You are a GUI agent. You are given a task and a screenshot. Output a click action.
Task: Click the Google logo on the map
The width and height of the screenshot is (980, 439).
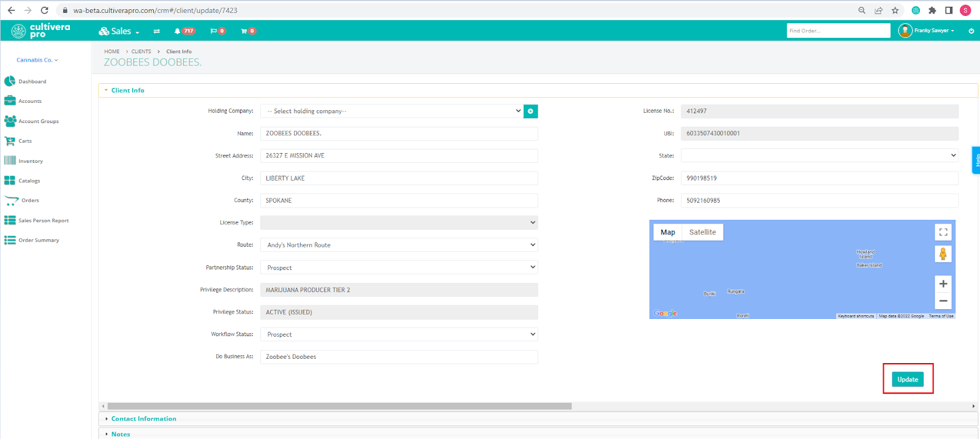pos(665,313)
